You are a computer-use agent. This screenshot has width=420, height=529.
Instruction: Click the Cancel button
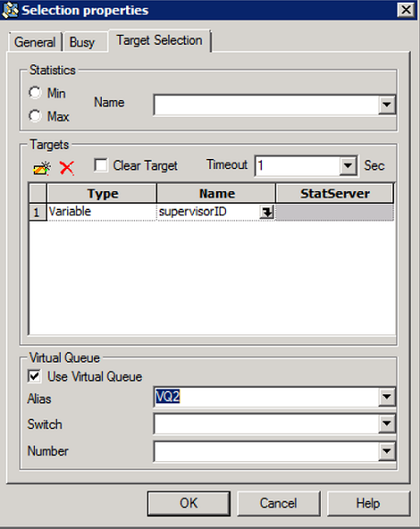pos(278,503)
